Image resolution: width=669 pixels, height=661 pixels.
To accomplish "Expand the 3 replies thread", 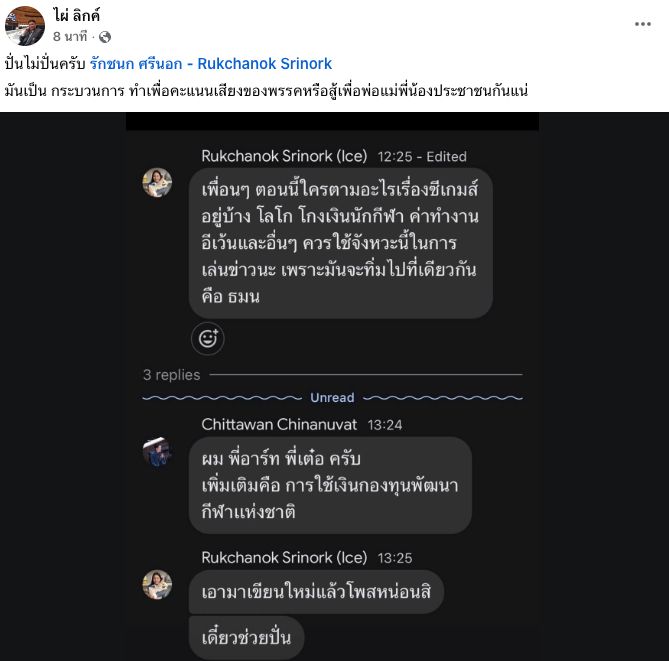I will (x=172, y=375).
